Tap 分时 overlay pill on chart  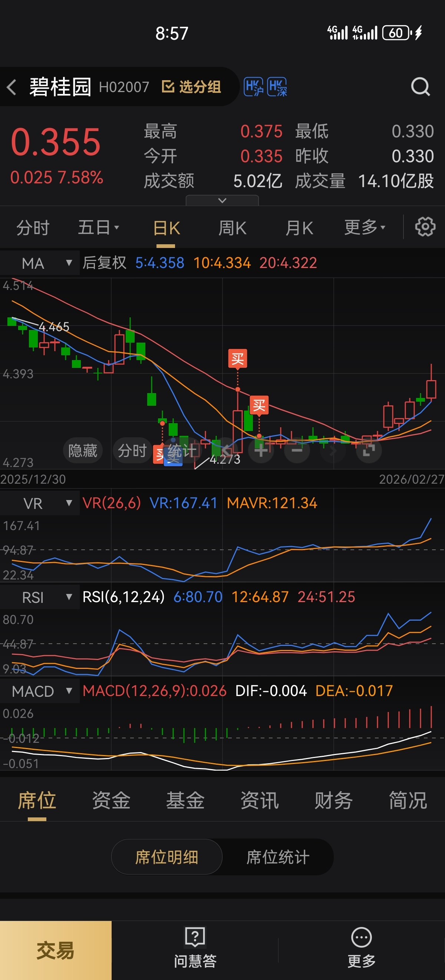(x=132, y=450)
